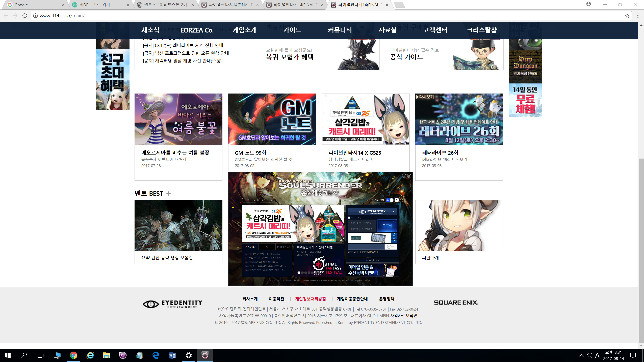Click the captcha refresh icon in launcher

[394, 235]
